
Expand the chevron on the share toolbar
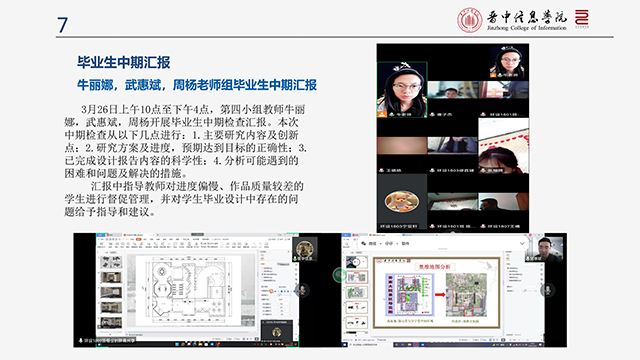point(522,244)
